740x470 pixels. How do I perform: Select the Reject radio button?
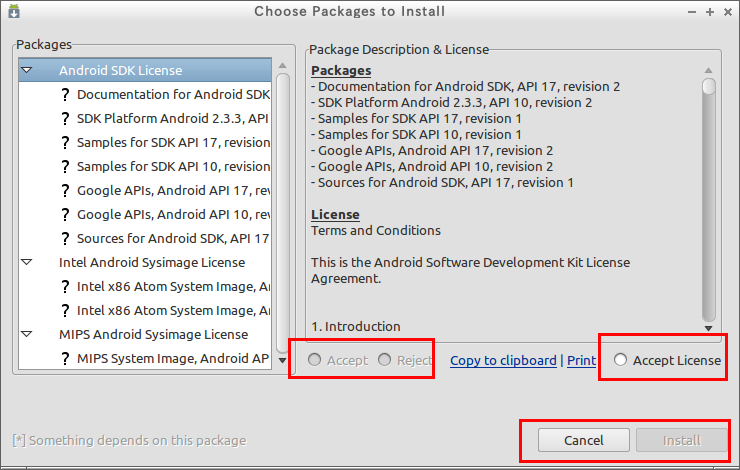tap(385, 360)
